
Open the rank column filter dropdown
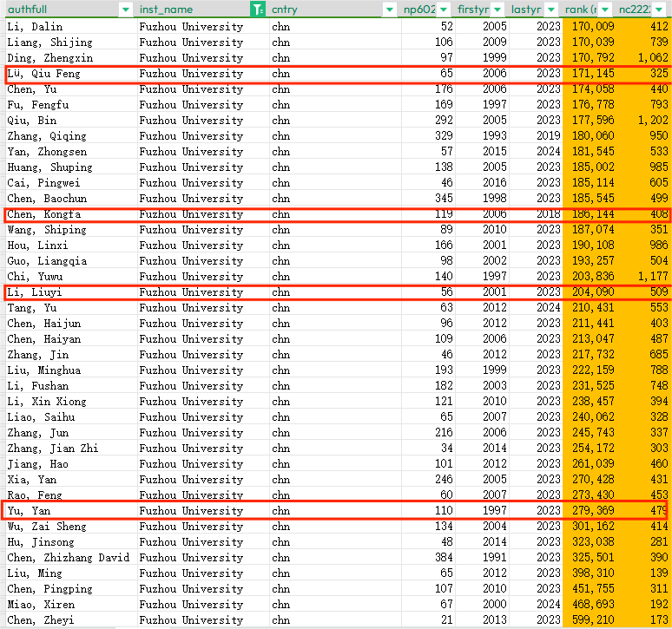[x=605, y=10]
